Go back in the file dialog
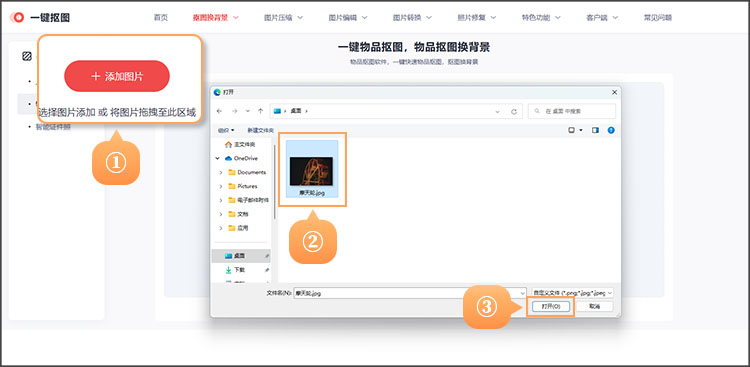The height and width of the screenshot is (367, 750). (x=220, y=111)
